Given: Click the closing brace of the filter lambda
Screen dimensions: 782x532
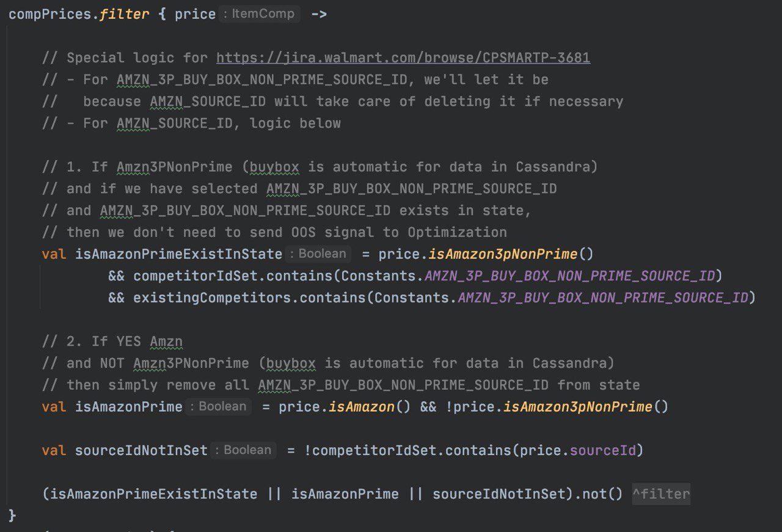Looking at the screenshot, I should tap(12, 515).
